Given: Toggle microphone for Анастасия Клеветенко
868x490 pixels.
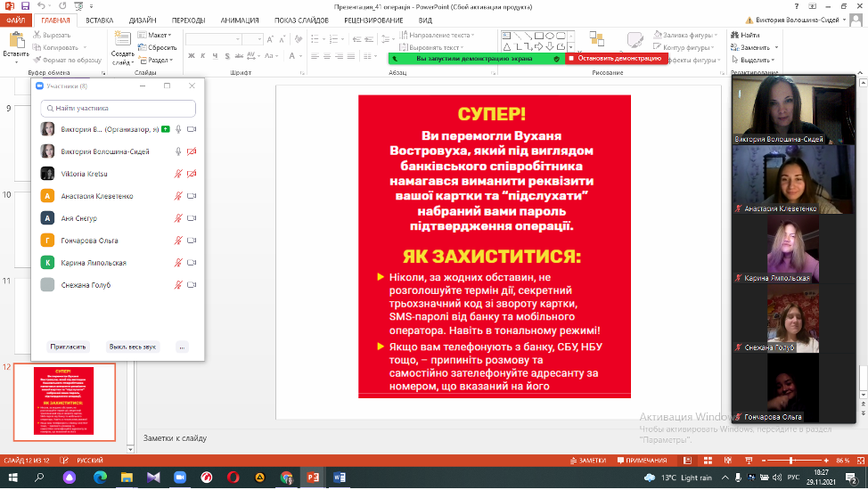Looking at the screenshot, I should click(x=178, y=196).
